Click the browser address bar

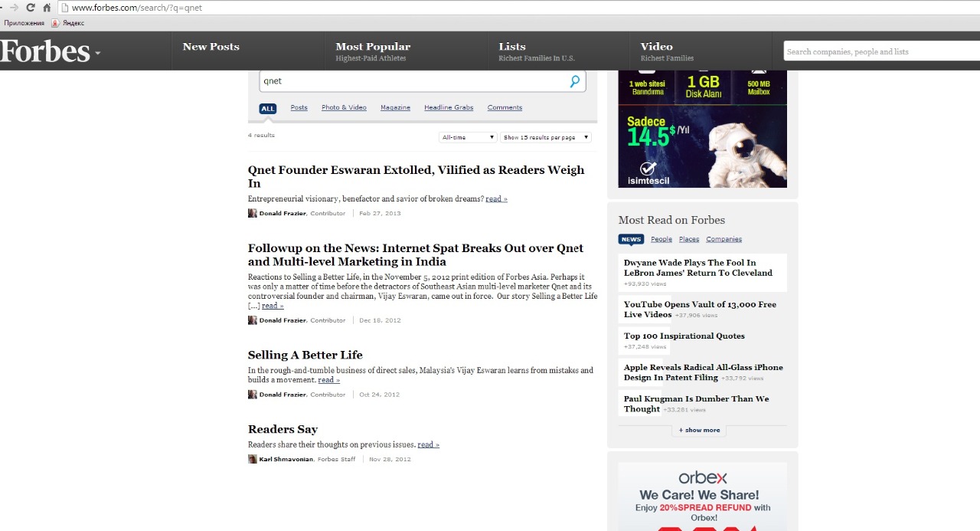coord(521,8)
